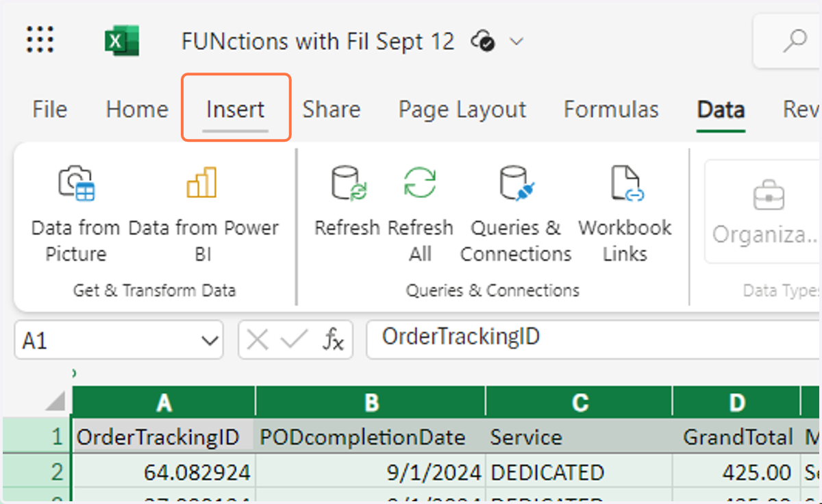
Task: Click the 9/1/2024 cell in row 2
Action: 371,472
